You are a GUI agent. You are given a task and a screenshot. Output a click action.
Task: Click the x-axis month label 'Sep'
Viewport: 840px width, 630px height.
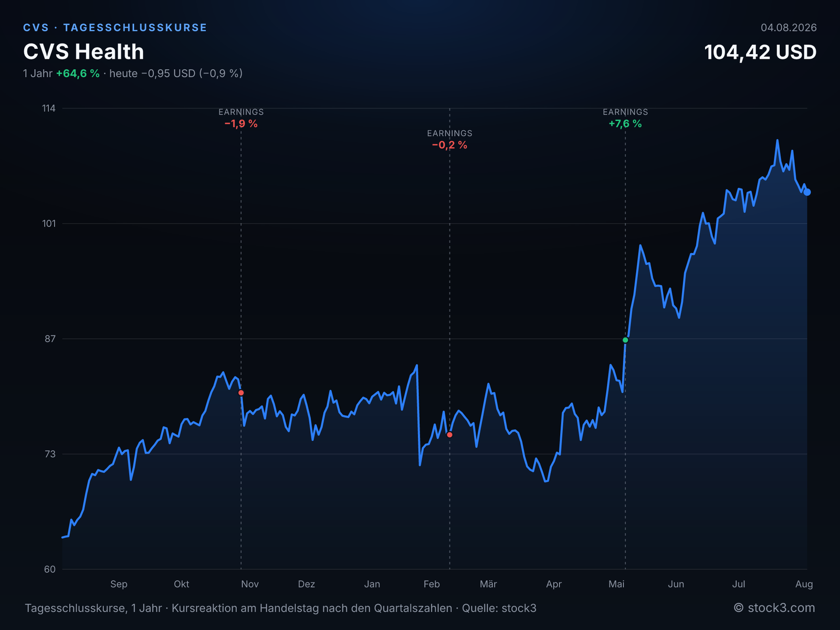pyautogui.click(x=119, y=584)
